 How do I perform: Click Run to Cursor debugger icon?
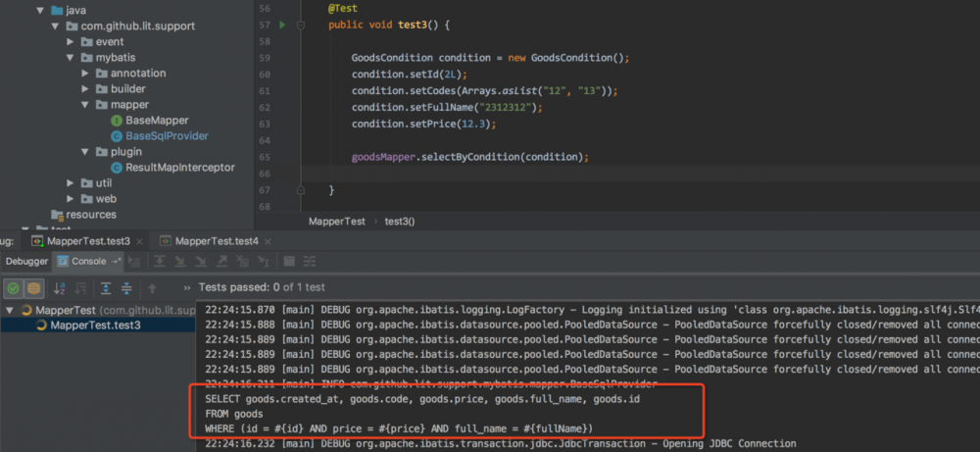click(264, 262)
